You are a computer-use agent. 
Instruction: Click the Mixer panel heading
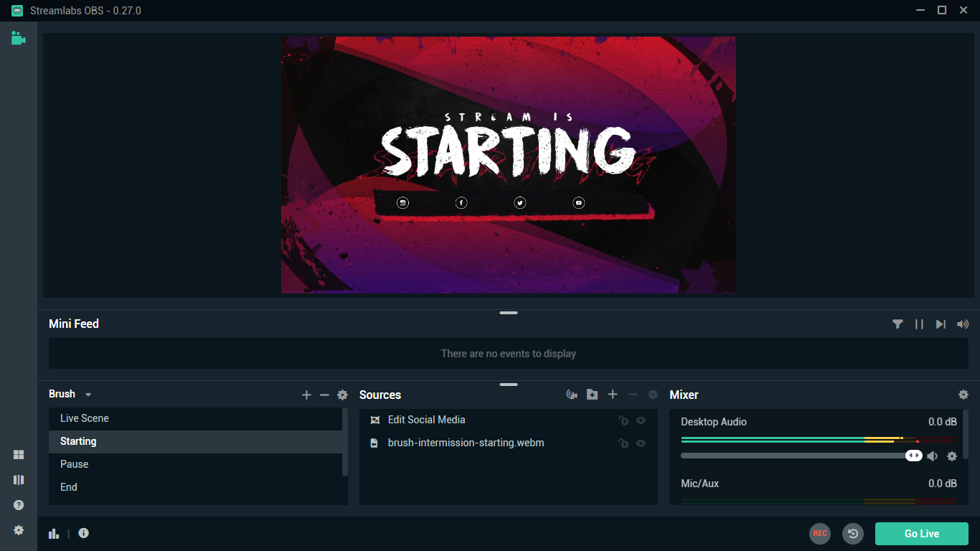[x=684, y=395]
